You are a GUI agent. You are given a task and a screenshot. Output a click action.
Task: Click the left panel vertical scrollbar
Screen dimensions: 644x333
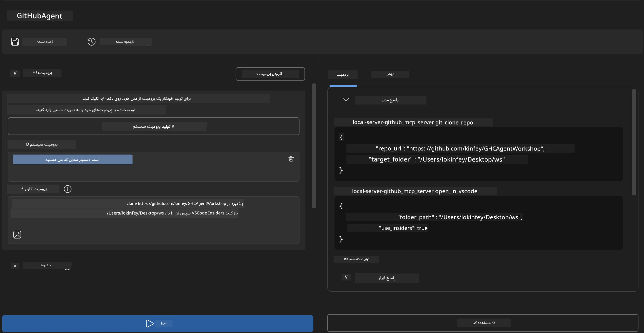point(314,146)
